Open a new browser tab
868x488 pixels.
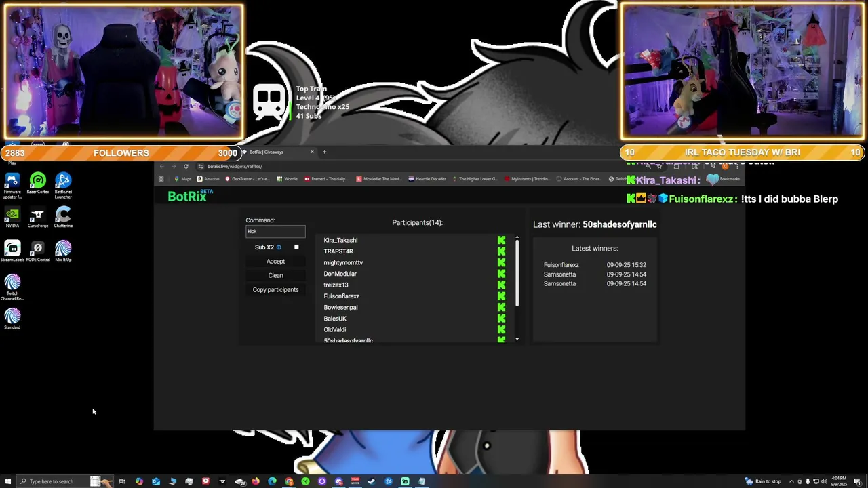coord(324,152)
